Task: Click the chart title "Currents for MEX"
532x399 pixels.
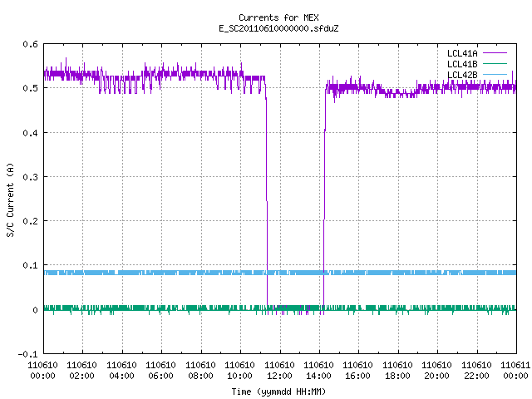Action: 278,17
